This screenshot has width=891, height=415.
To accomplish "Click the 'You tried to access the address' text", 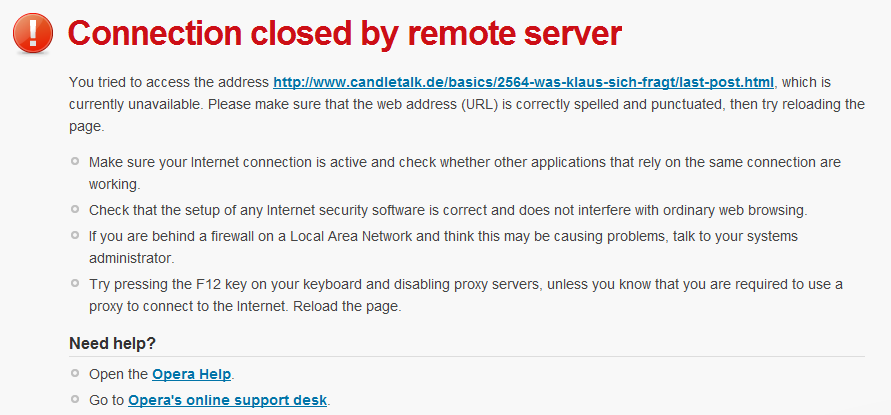I will [170, 81].
